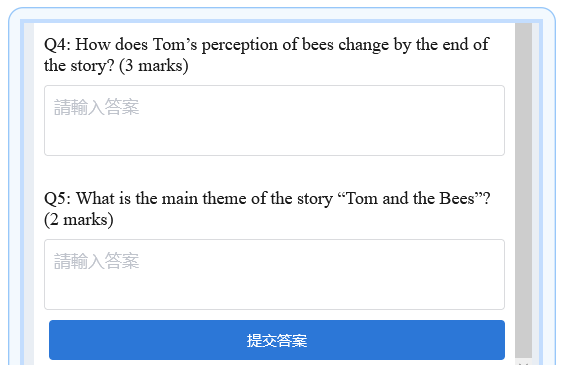Select the "(2 marks)" text in Q5
564x365 pixels.
coord(79,220)
